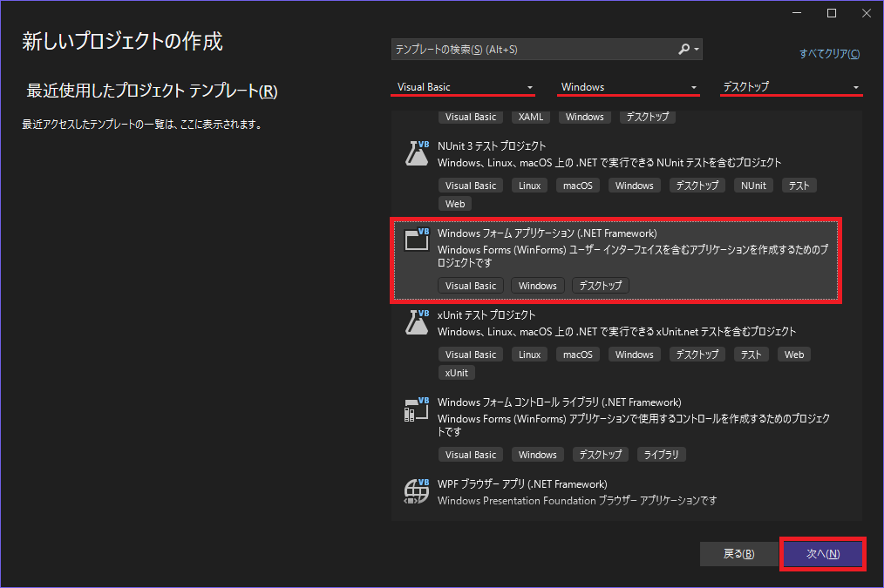This screenshot has height=588, width=884.
Task: Close the new project dialog window
Action: (x=867, y=13)
